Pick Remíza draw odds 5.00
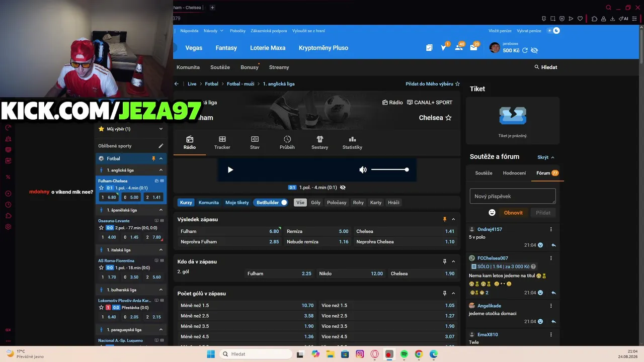Viewport: 644px width, 362px height. 317,231
